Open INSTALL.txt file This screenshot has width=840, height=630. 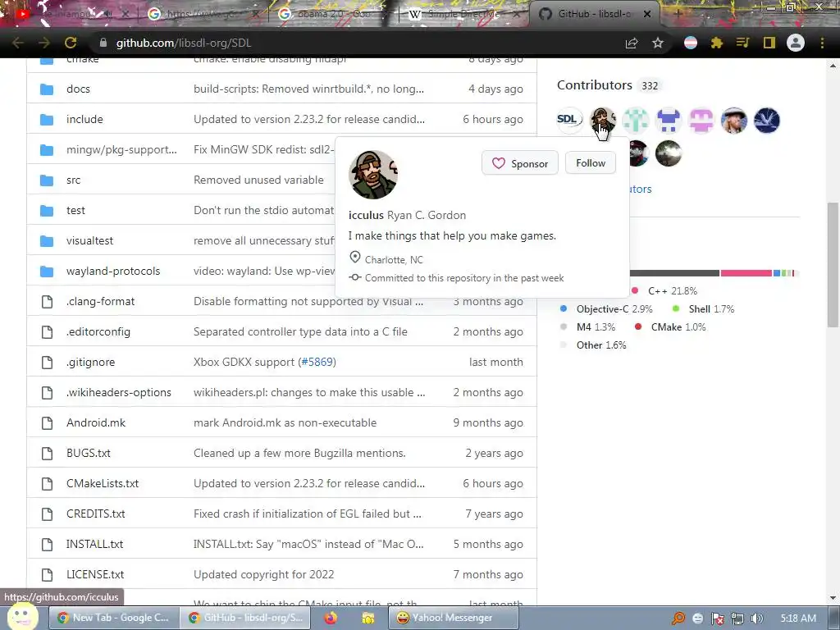(94, 545)
